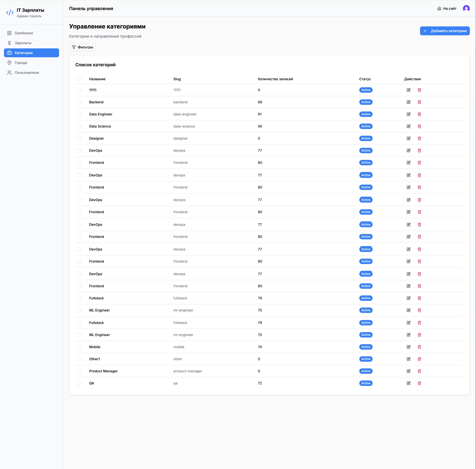Open the Зарплаты sidebar section
Screen dimensions: 476x469
click(x=23, y=43)
